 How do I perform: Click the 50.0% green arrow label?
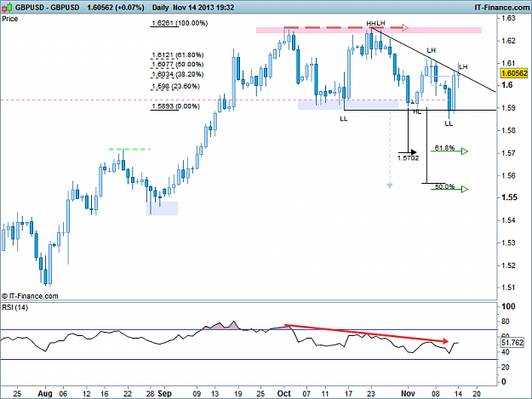click(x=444, y=186)
